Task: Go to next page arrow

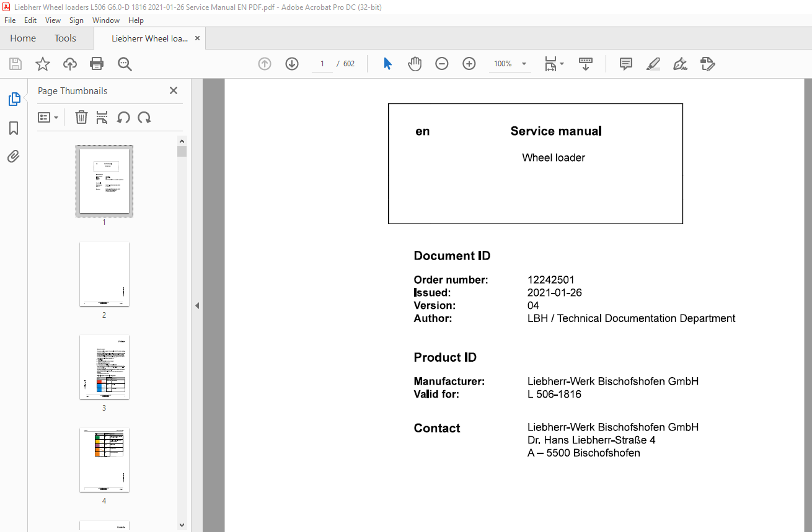Action: pyautogui.click(x=292, y=64)
